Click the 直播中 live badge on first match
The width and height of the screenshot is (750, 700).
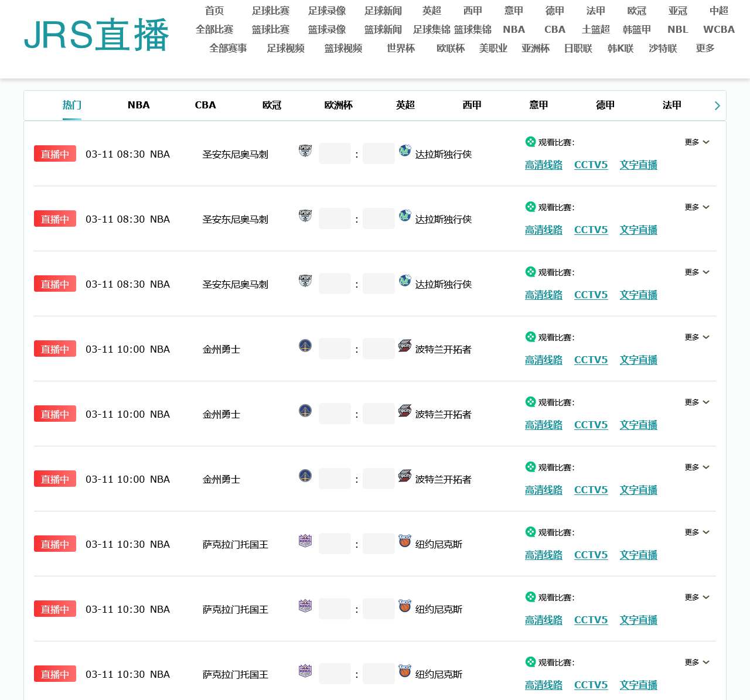54,153
